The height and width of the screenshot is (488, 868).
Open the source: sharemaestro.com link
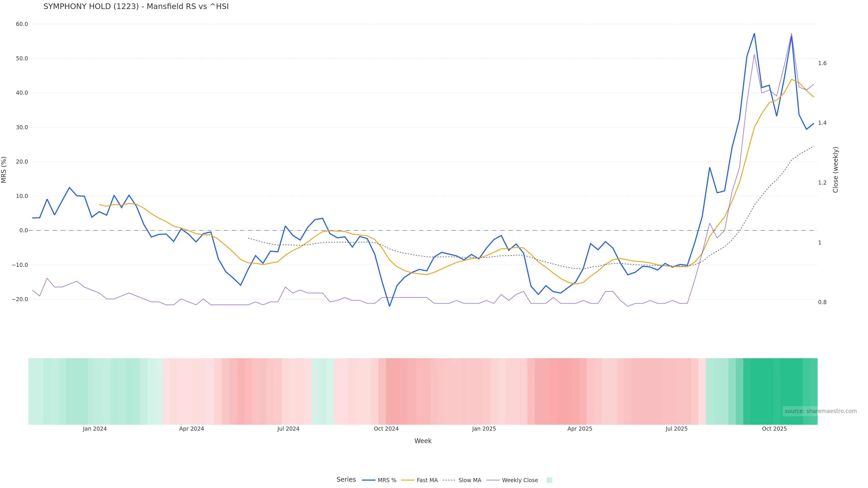pos(821,411)
